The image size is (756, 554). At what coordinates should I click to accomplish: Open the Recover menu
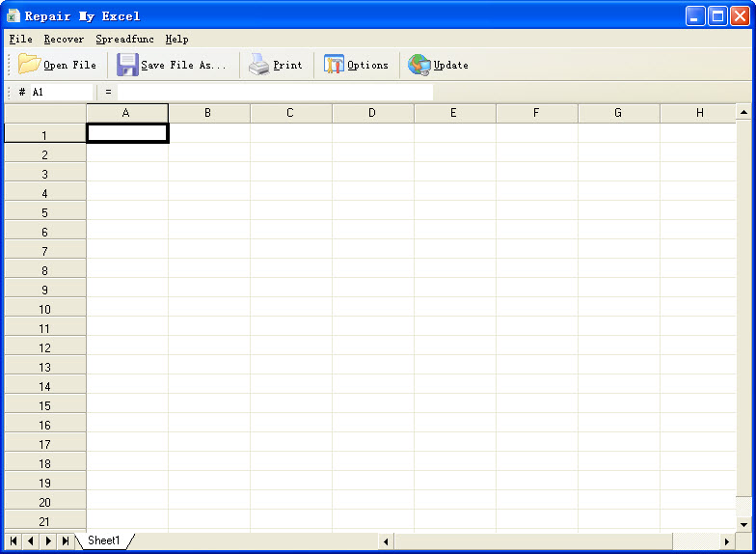[64, 39]
